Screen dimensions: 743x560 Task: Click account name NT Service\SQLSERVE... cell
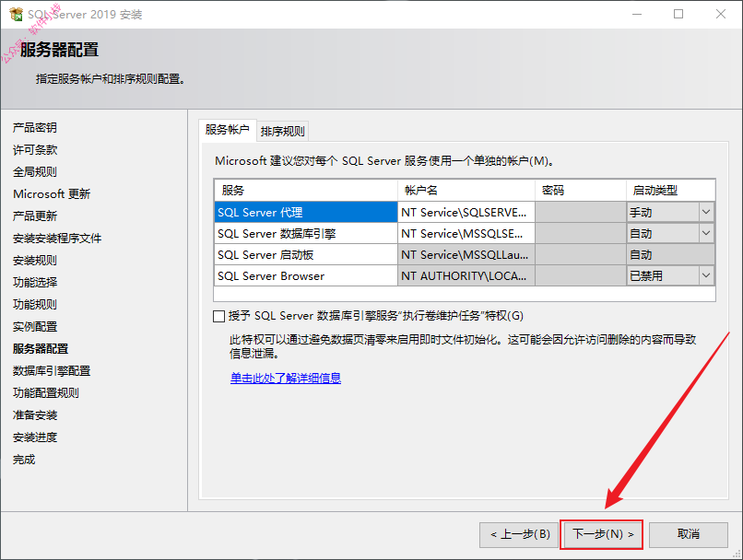466,212
